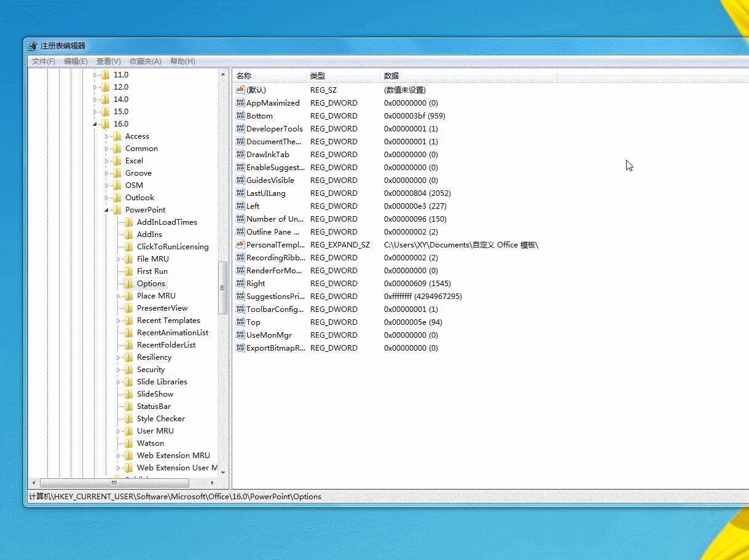The image size is (749, 560).
Task: Open the 查看(V) menu
Action: click(x=108, y=61)
